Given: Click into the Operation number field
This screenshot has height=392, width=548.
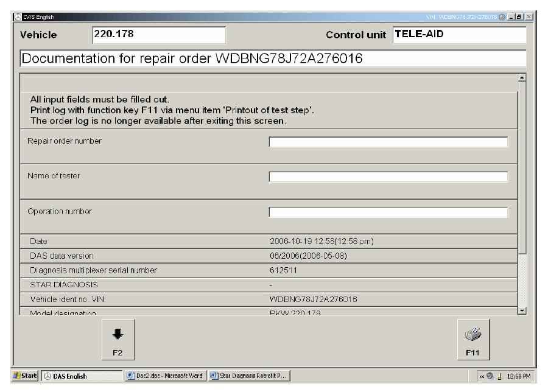Looking at the screenshot, I should (388, 212).
